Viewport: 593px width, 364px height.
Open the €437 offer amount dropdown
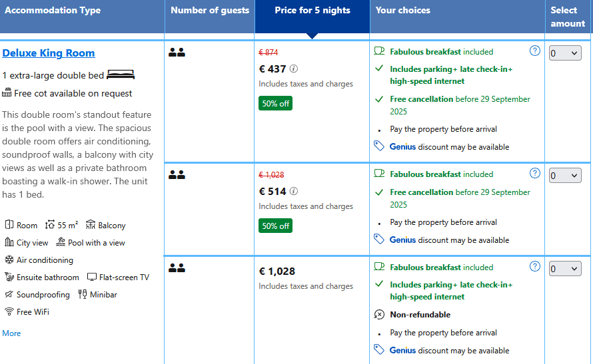pos(565,53)
